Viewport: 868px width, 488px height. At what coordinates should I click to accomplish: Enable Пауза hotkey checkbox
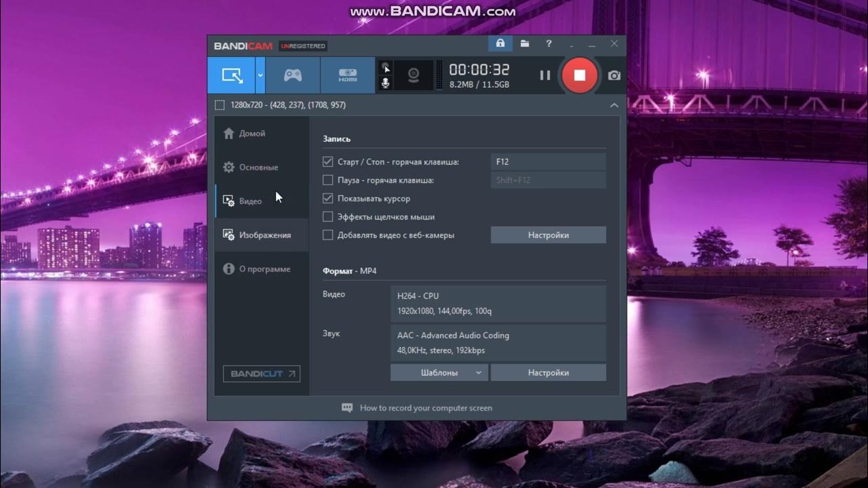tap(328, 180)
